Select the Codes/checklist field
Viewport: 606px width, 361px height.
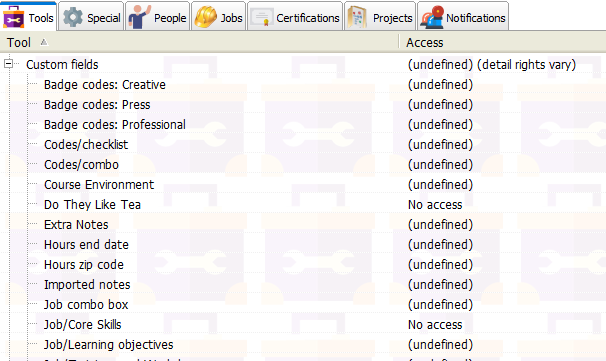pyautogui.click(x=86, y=145)
